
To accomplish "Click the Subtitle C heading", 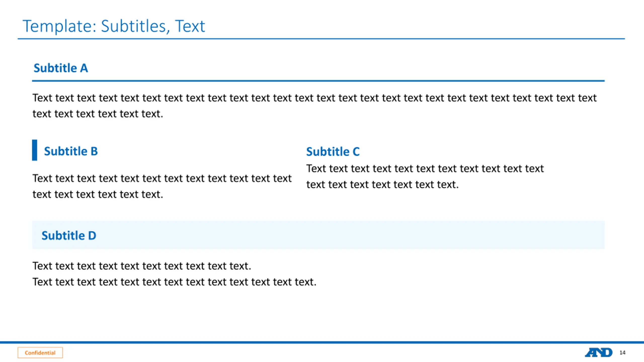I will tap(333, 152).
